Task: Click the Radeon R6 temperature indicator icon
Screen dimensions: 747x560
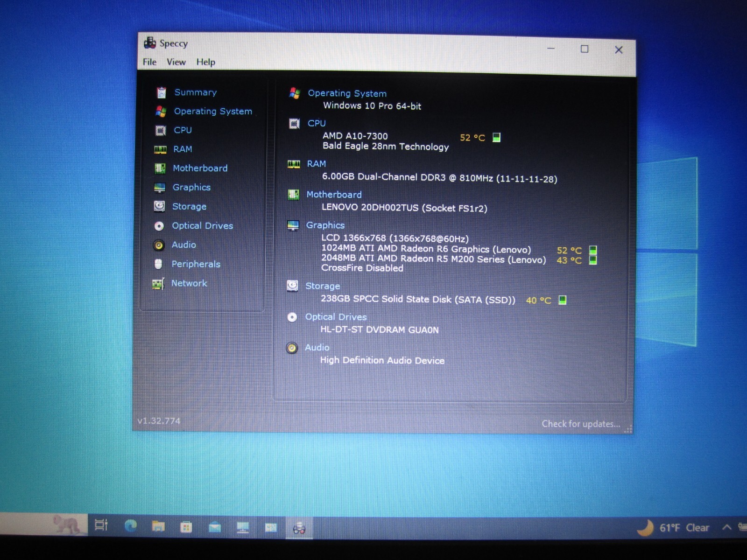Action: tap(593, 250)
